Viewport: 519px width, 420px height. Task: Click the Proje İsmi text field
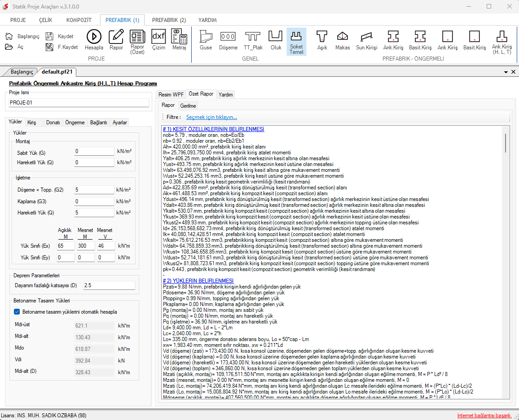point(79,103)
